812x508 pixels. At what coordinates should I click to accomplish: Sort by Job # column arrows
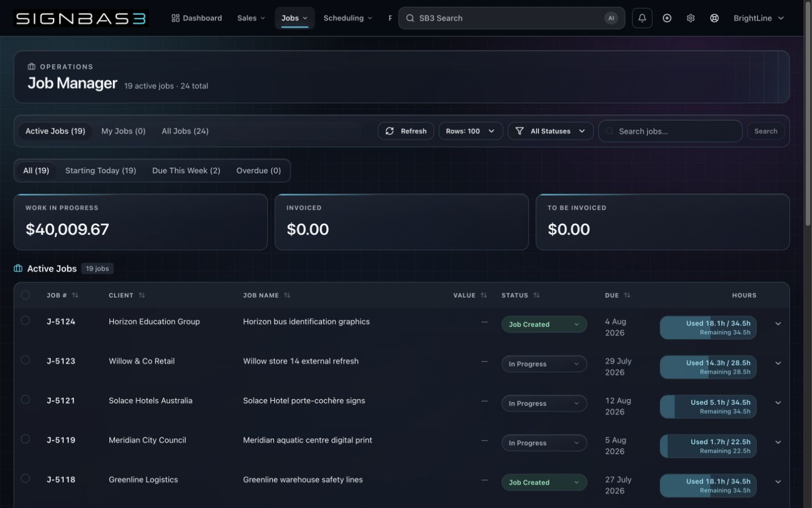75,295
